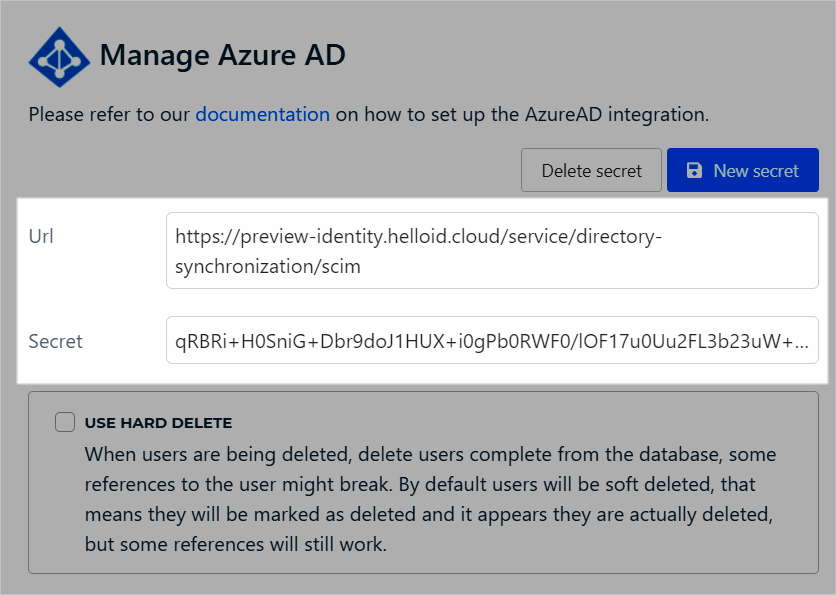The height and width of the screenshot is (595, 836).
Task: Generate a secret via New secret text
Action: tap(755, 171)
